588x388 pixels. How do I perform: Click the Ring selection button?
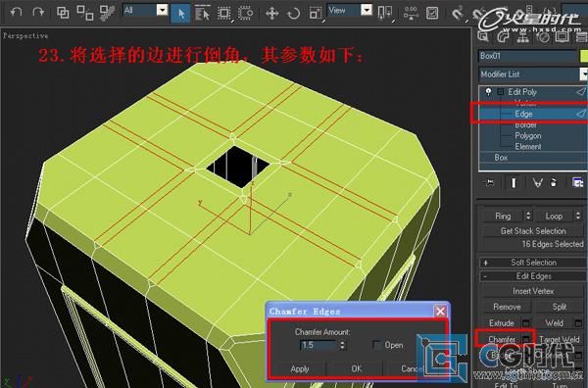[503, 216]
